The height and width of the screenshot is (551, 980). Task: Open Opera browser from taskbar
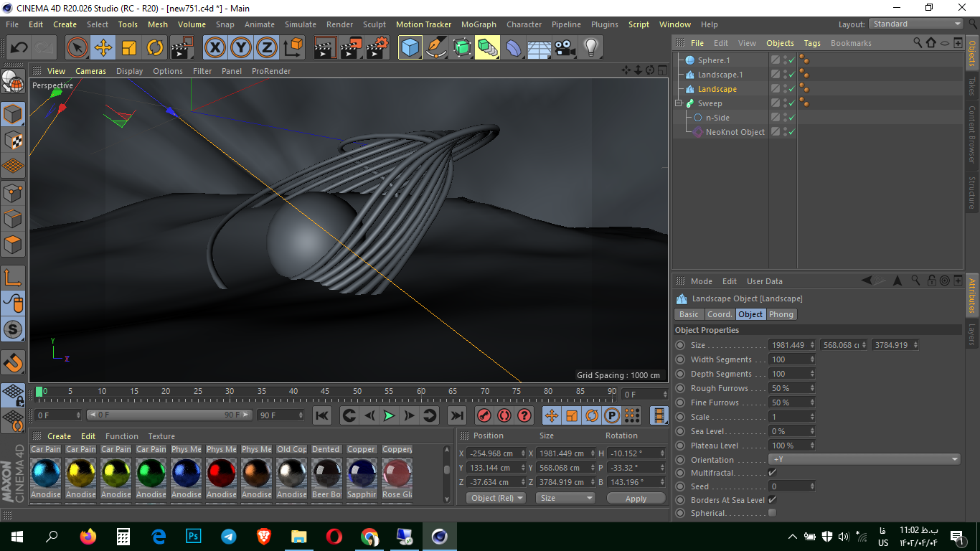pos(334,537)
